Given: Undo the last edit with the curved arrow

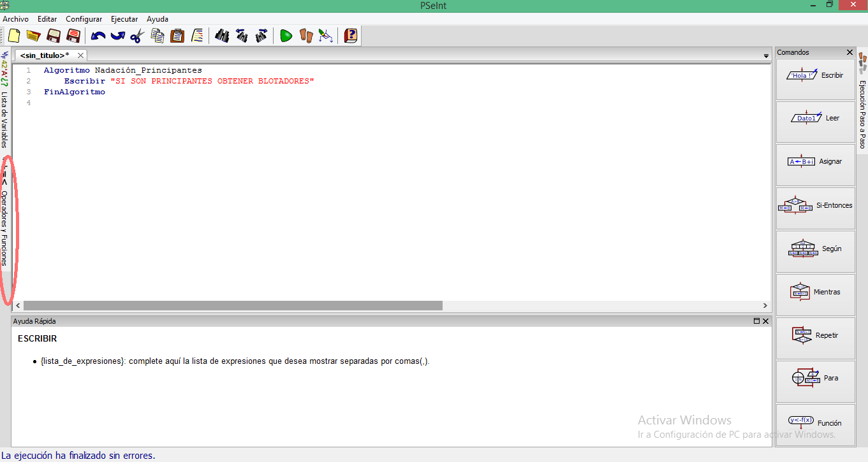Looking at the screenshot, I should (x=97, y=36).
